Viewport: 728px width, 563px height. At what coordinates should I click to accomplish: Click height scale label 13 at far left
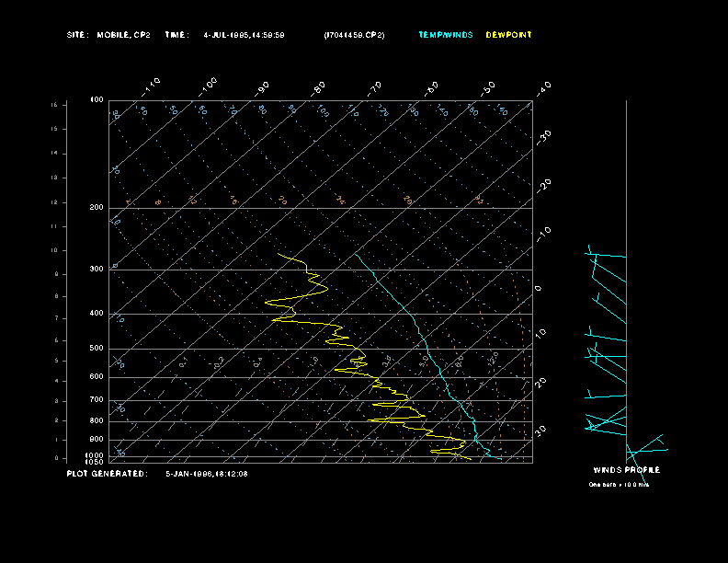pos(54,178)
